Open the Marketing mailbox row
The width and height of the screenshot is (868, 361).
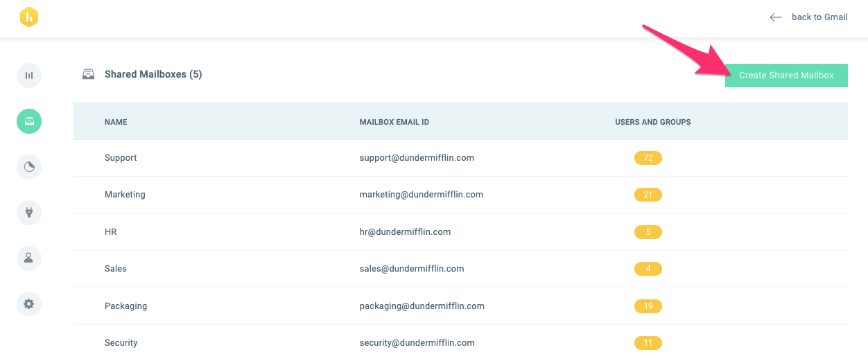460,195
